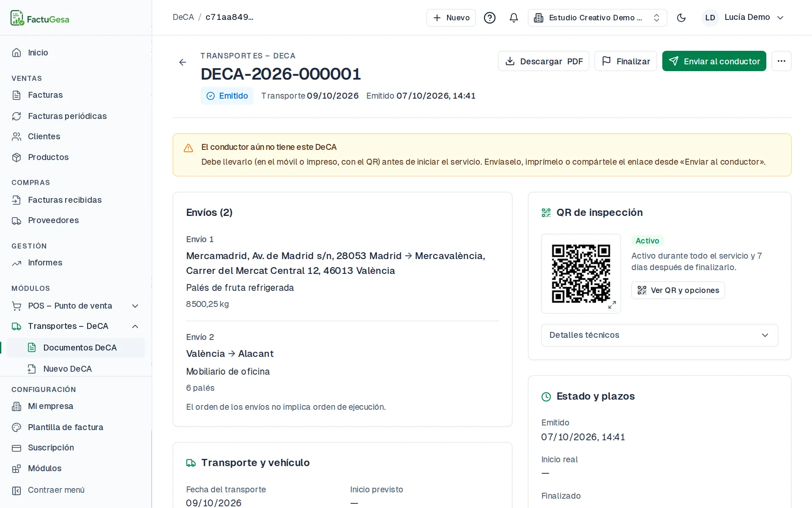The height and width of the screenshot is (508, 812).
Task: Click Ver QR y opciones
Action: tap(678, 290)
